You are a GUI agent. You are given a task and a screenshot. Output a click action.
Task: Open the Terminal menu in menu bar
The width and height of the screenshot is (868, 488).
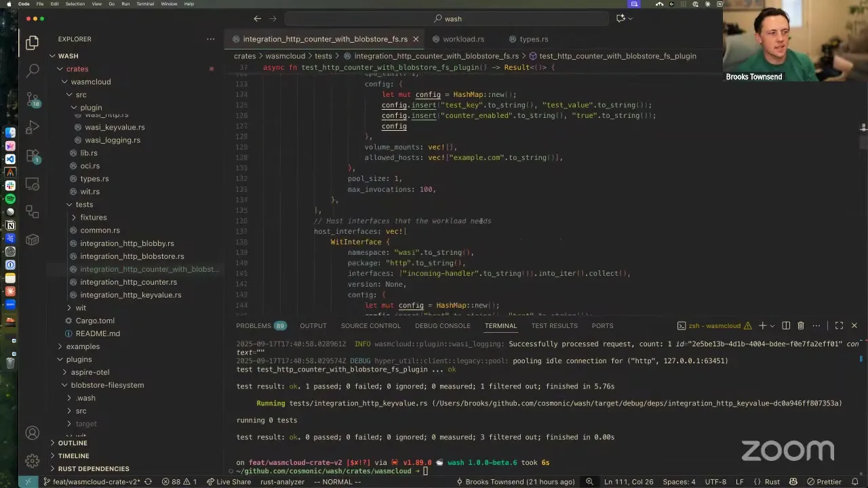tap(145, 4)
